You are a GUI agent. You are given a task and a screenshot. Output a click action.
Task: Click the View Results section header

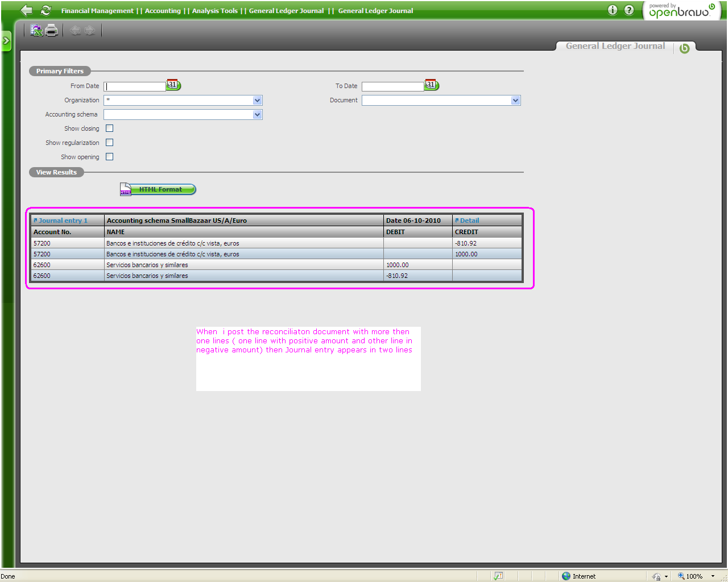click(56, 172)
